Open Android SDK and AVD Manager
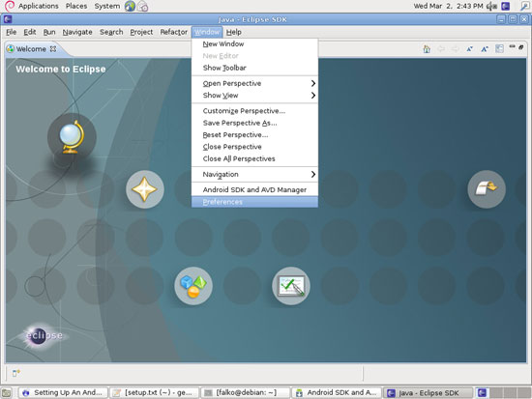Screen dimensions: 532x399 (254, 189)
